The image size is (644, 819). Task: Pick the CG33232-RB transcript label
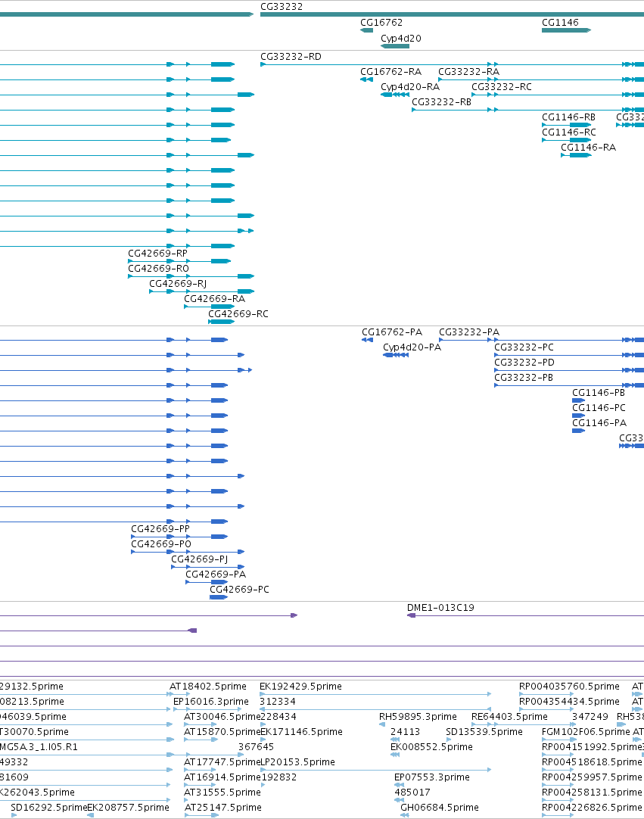pyautogui.click(x=441, y=102)
